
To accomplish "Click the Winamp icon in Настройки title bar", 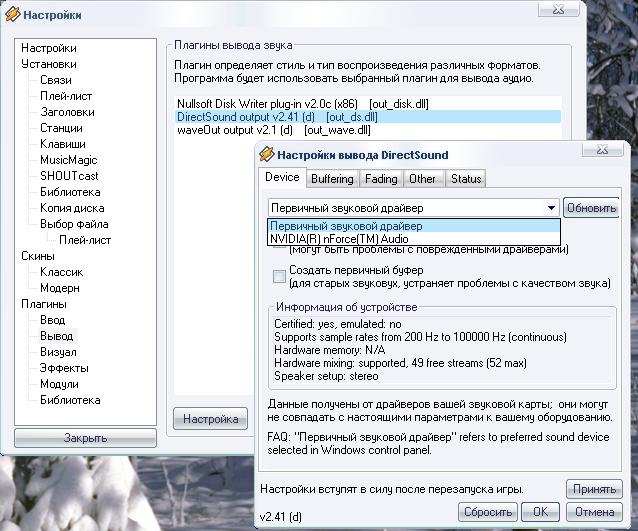I will [11, 15].
